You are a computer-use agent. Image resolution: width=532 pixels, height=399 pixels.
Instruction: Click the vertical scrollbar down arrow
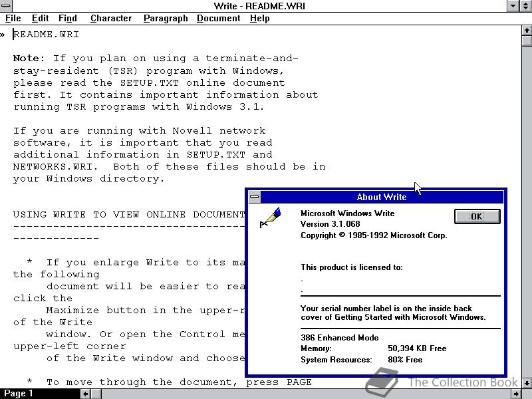pos(527,384)
